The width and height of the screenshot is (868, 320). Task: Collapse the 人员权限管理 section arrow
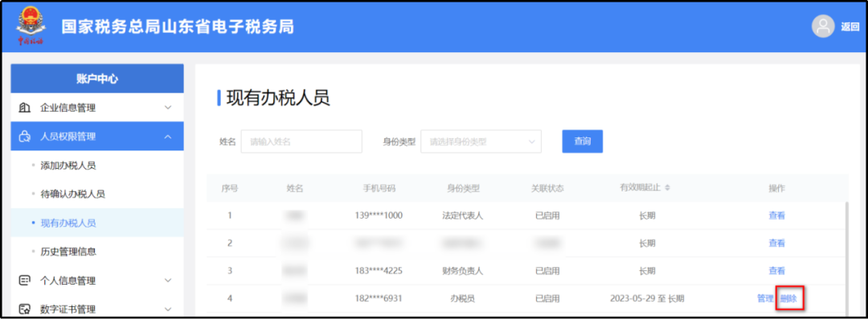(168, 136)
